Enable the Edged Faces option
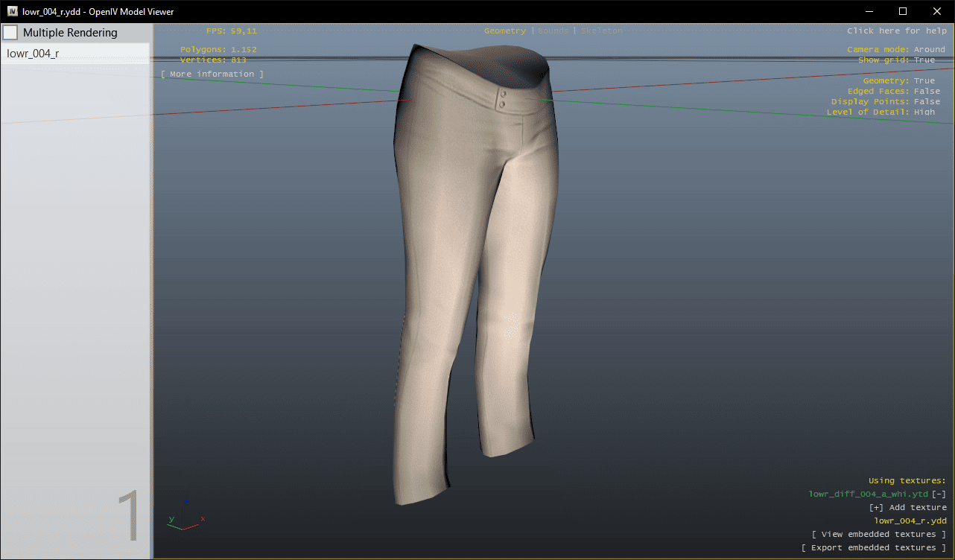 point(927,92)
